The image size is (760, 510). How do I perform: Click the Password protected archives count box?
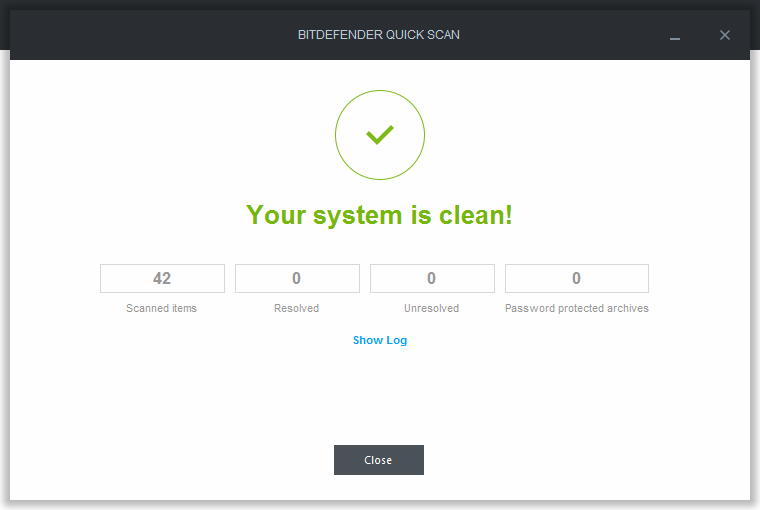(x=577, y=278)
